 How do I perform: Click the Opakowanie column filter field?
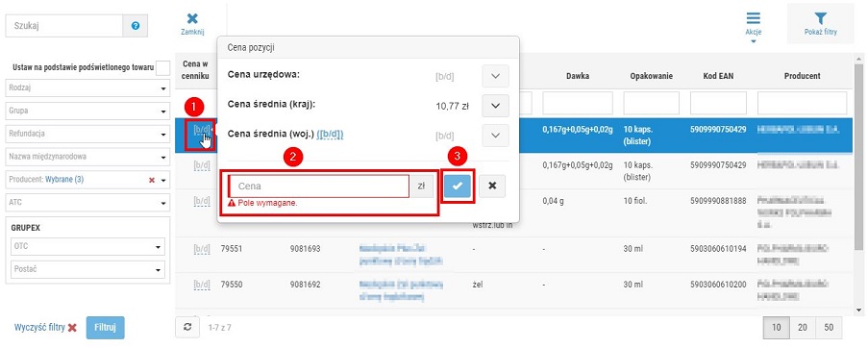[x=652, y=103]
